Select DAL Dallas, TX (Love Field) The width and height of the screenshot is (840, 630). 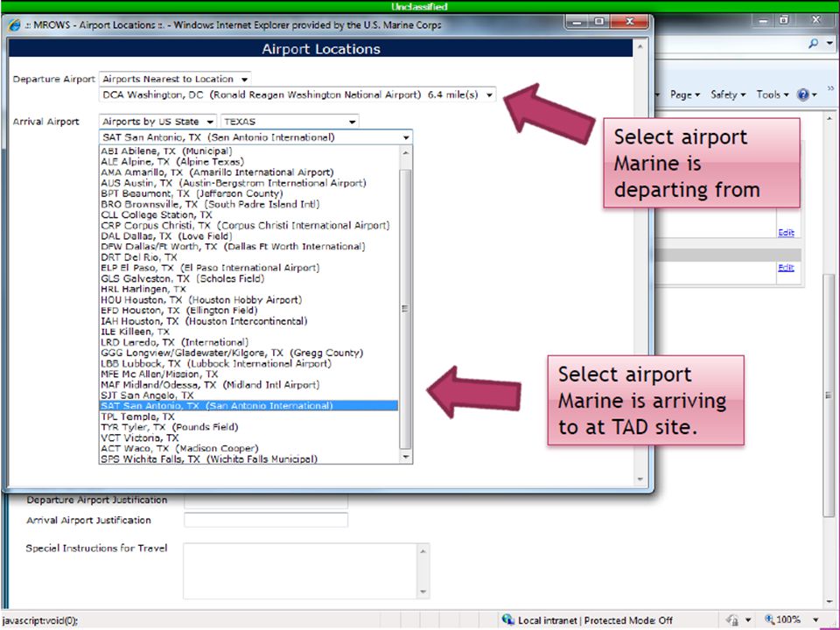(x=249, y=236)
